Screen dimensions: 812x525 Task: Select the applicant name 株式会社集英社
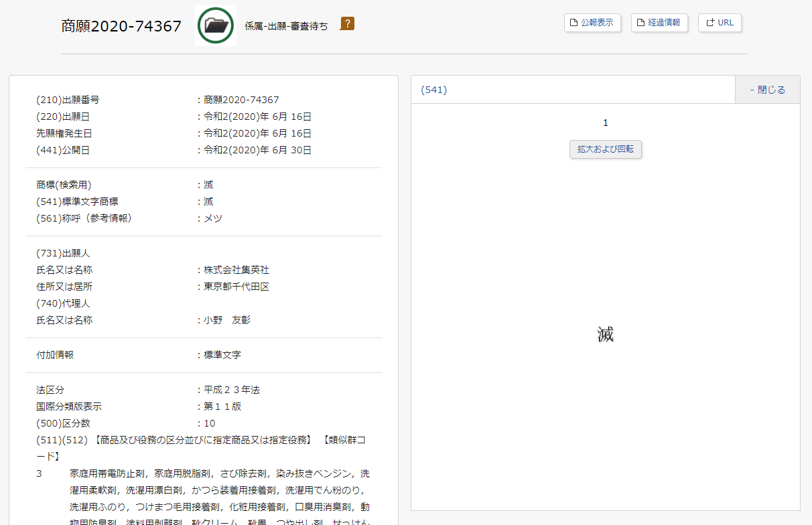tap(236, 270)
